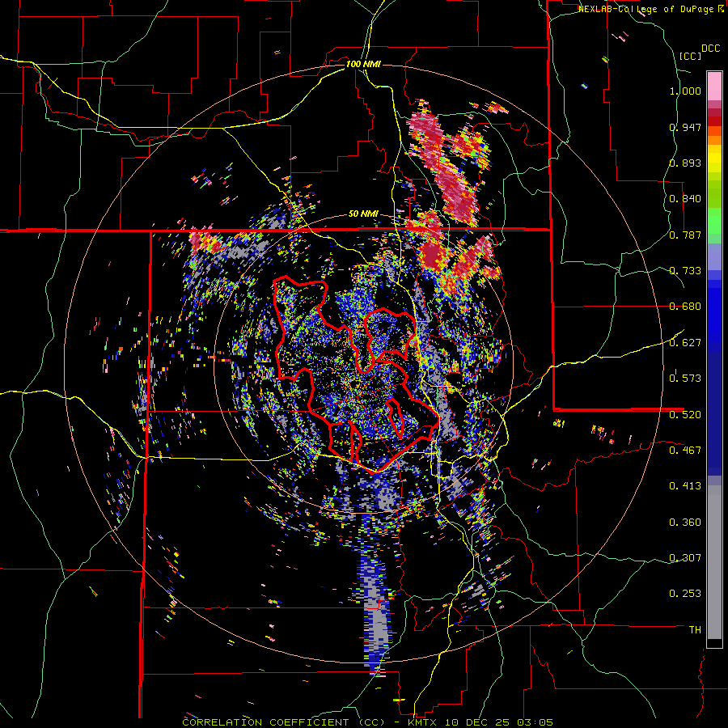Click the 0.520 scale value

coord(685,415)
